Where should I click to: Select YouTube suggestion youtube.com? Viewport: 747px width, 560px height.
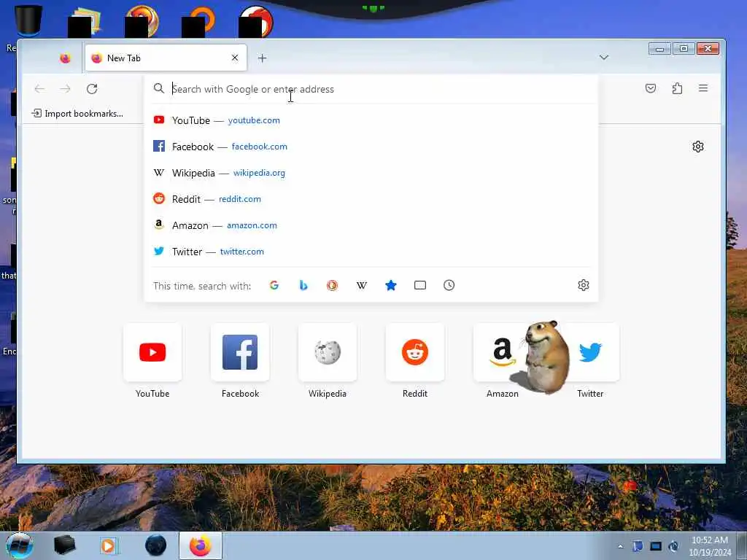pyautogui.click(x=371, y=120)
